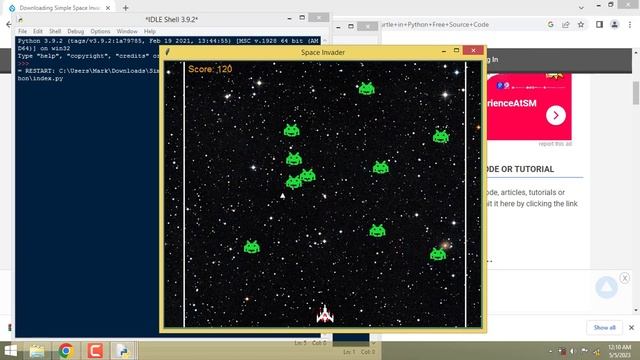Click the volume icon in system tray

coord(573,351)
